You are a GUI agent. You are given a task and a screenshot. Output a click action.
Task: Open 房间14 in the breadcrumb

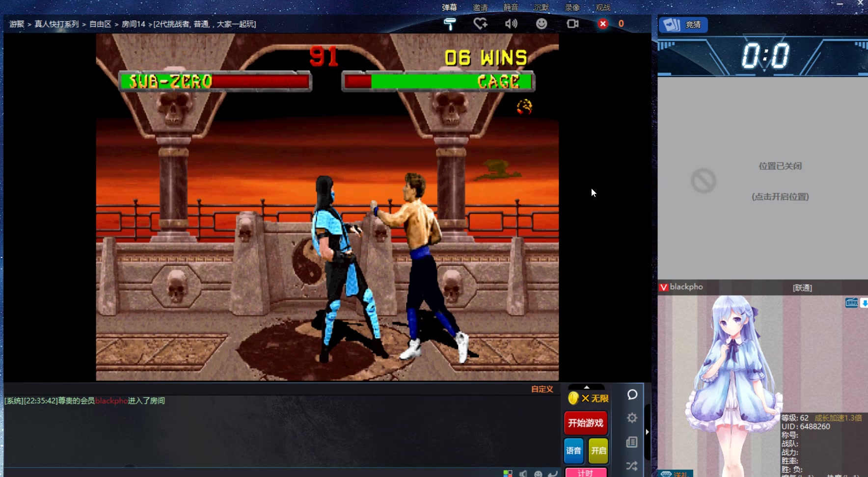coord(134,24)
